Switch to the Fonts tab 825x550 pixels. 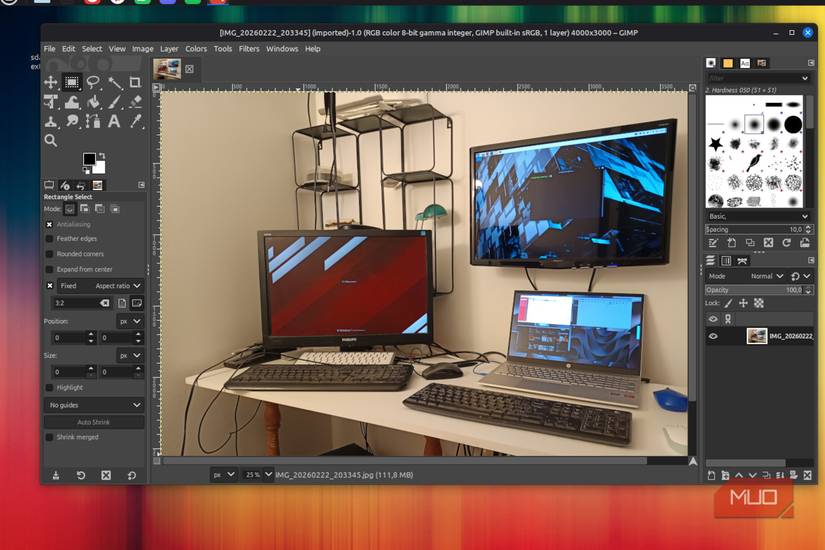[x=745, y=63]
